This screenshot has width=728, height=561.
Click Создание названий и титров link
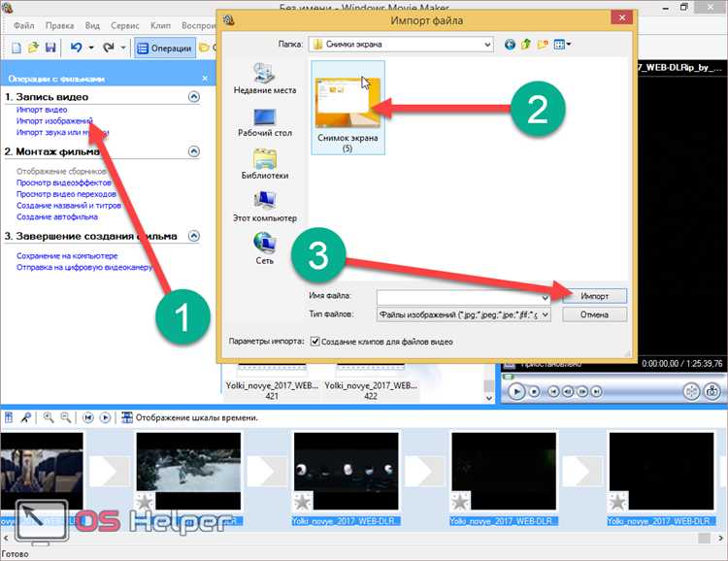[x=69, y=205]
